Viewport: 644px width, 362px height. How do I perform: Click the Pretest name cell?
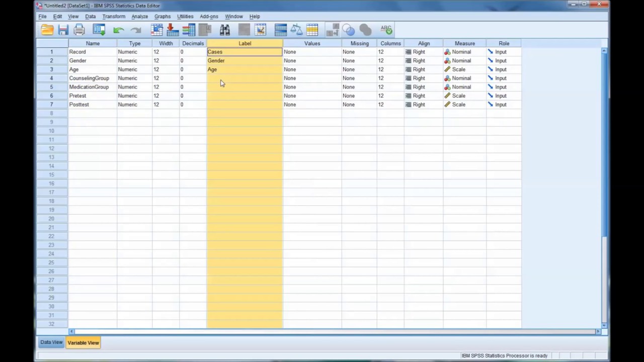pyautogui.click(x=93, y=96)
